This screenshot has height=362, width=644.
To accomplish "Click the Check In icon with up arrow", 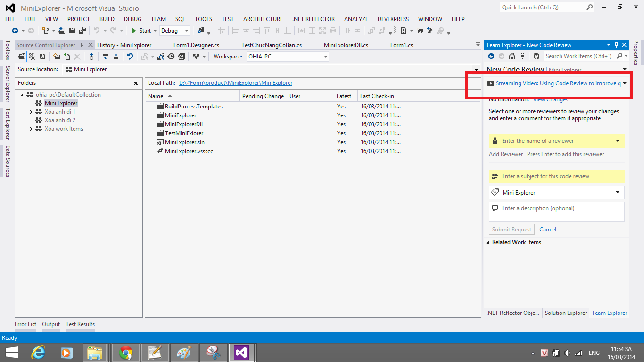I will click(x=116, y=57).
